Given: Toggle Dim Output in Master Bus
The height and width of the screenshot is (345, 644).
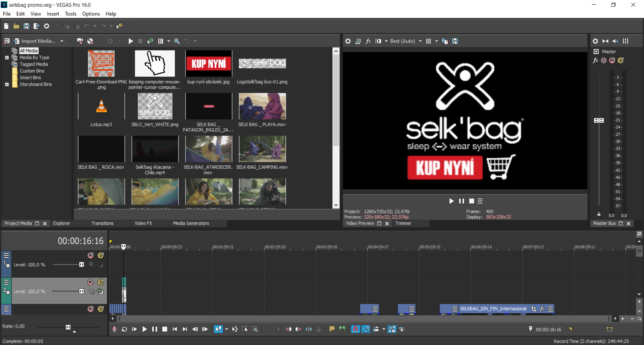Looking at the screenshot, I should (x=615, y=41).
